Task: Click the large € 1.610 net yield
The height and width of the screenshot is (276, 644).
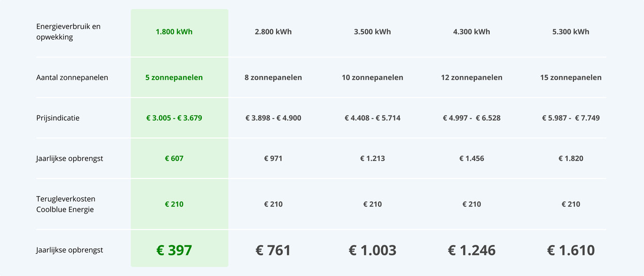Action: point(570,250)
